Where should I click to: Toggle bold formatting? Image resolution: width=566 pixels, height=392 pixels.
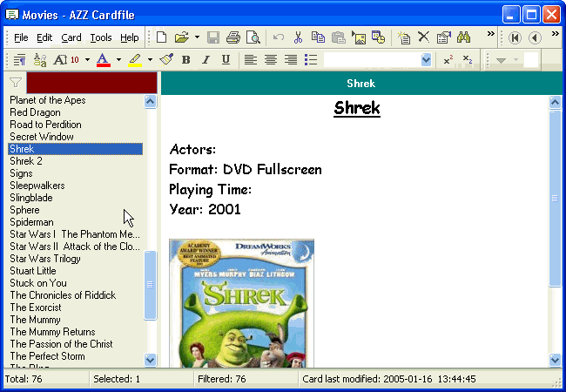[185, 59]
